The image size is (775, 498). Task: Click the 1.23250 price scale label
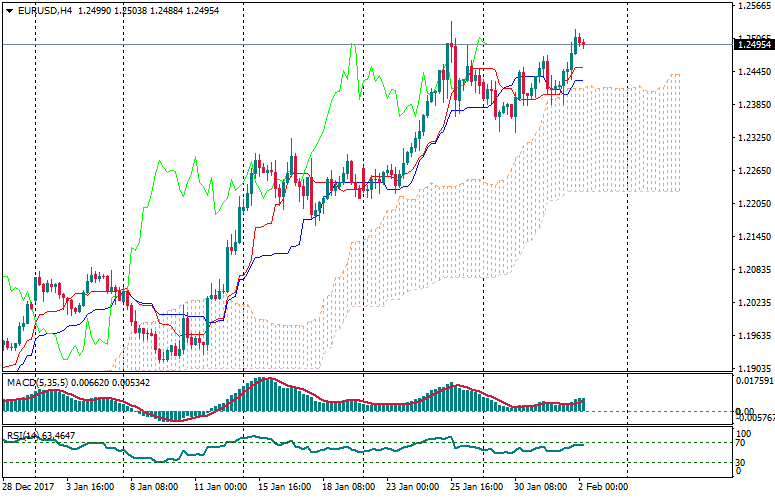pos(755,138)
